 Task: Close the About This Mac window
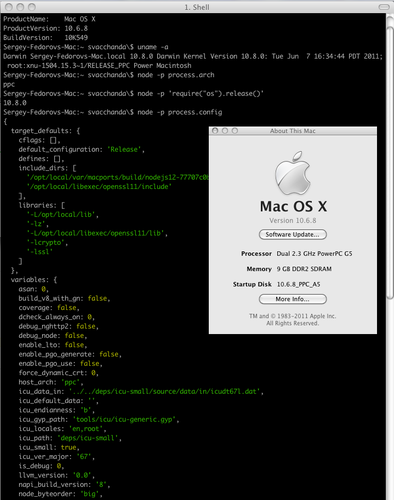click(x=215, y=131)
